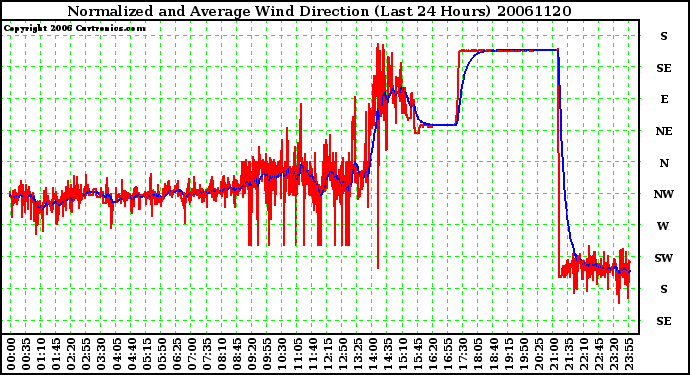Select the '12:50' time label

[x=342, y=354]
